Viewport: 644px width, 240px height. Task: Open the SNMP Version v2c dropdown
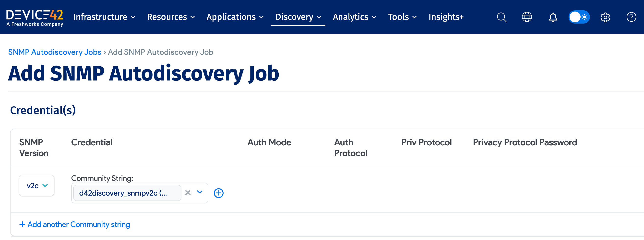coord(36,185)
